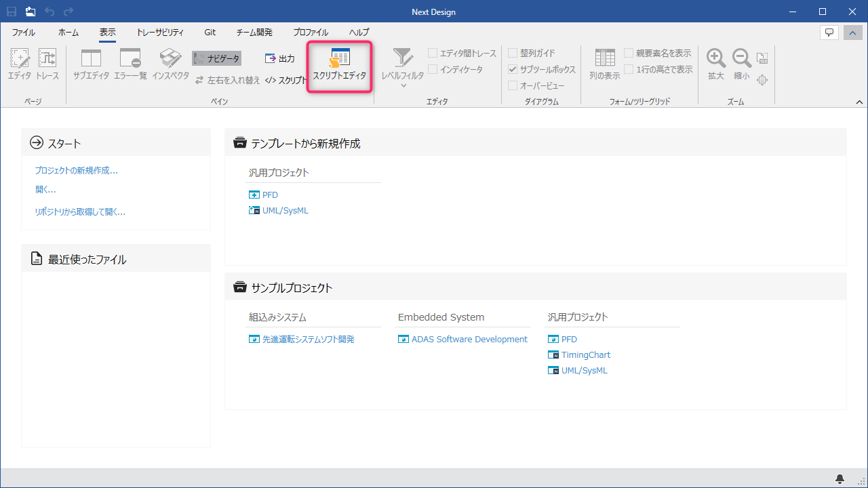Show the 出力 output pane
This screenshot has height=488, width=868.
coord(280,59)
